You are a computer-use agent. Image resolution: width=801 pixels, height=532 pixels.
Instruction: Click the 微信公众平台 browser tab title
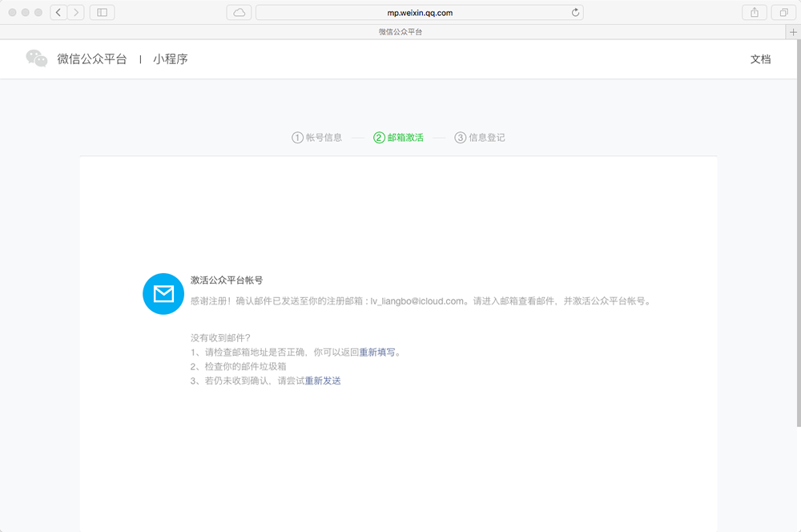[x=400, y=31]
